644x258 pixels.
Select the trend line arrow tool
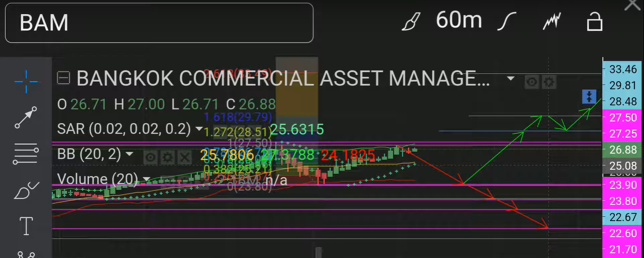26,117
